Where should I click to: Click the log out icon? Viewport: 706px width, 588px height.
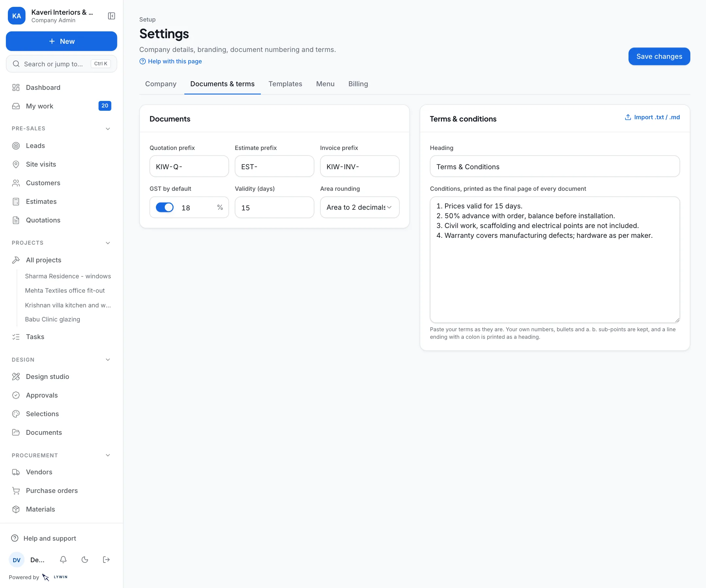click(x=106, y=560)
